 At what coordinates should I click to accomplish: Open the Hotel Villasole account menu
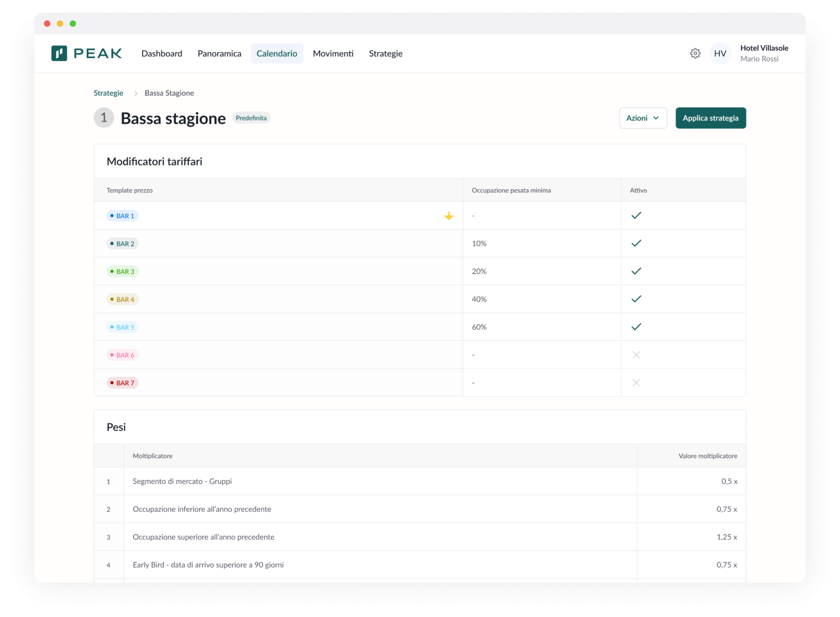click(x=764, y=53)
